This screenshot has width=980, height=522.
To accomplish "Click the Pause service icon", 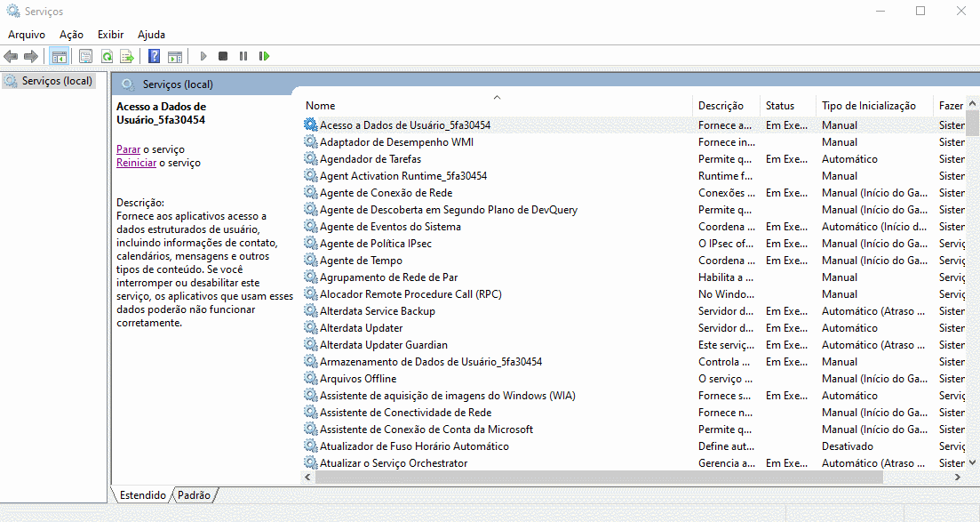I will coord(243,56).
